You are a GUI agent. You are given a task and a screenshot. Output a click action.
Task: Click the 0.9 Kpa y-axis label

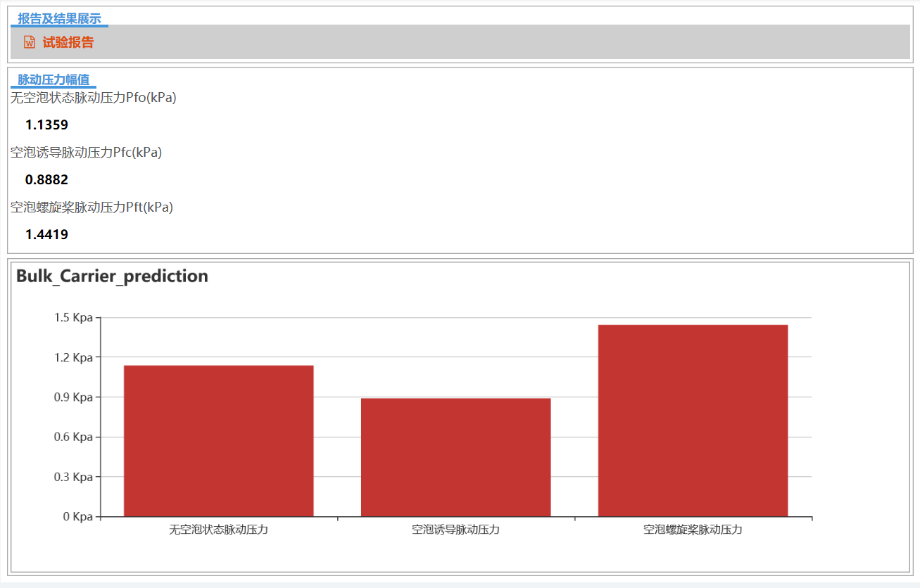[x=73, y=397]
